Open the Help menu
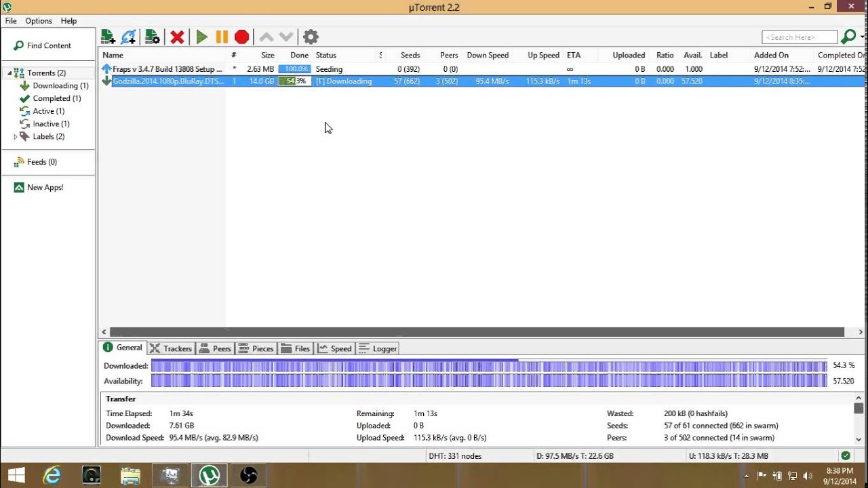The height and width of the screenshot is (488, 868). (68, 21)
